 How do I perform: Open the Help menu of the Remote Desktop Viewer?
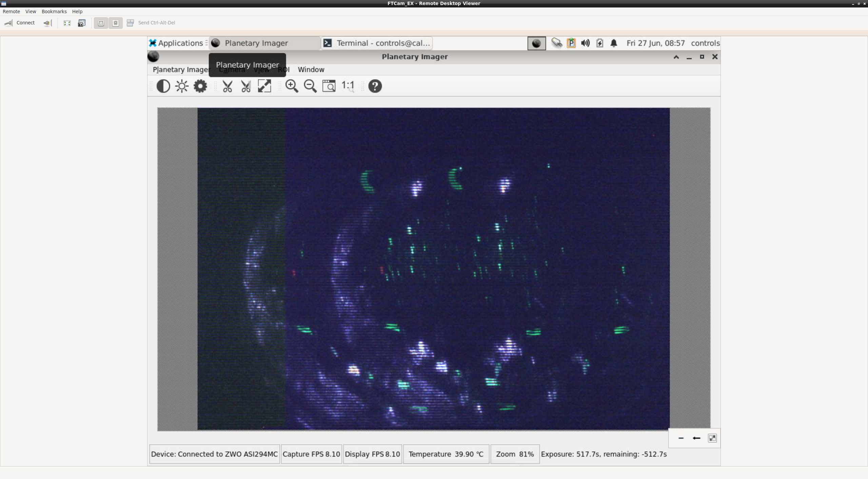click(x=77, y=12)
